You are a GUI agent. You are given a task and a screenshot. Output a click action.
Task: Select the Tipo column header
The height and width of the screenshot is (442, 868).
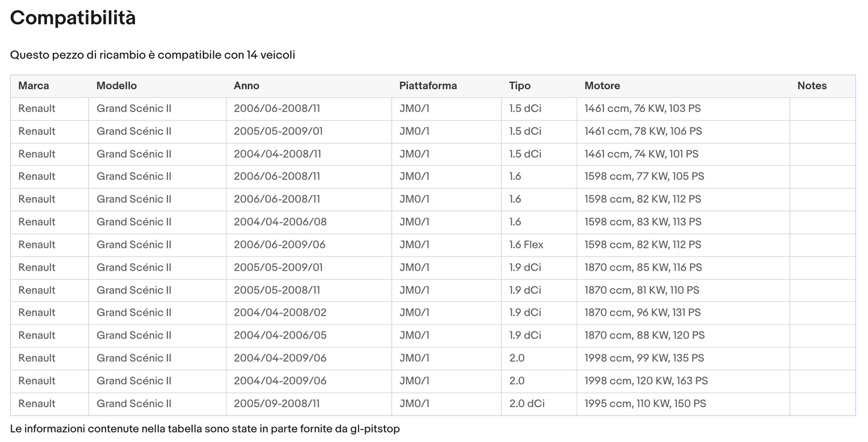520,86
